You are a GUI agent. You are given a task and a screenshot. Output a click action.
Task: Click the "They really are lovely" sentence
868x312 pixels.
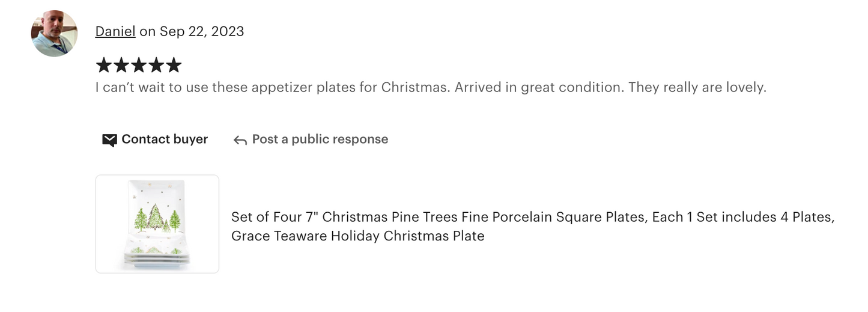click(697, 87)
